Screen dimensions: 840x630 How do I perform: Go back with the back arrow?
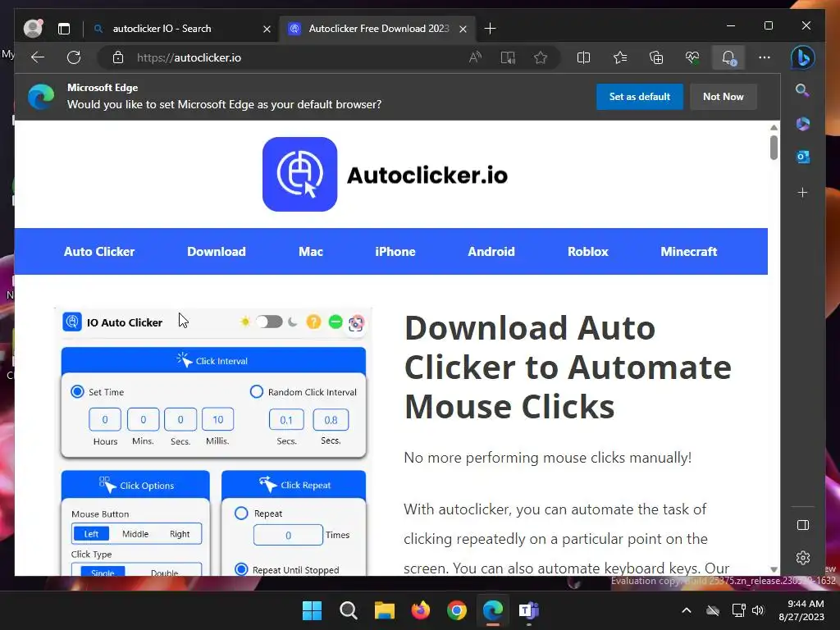(38, 57)
